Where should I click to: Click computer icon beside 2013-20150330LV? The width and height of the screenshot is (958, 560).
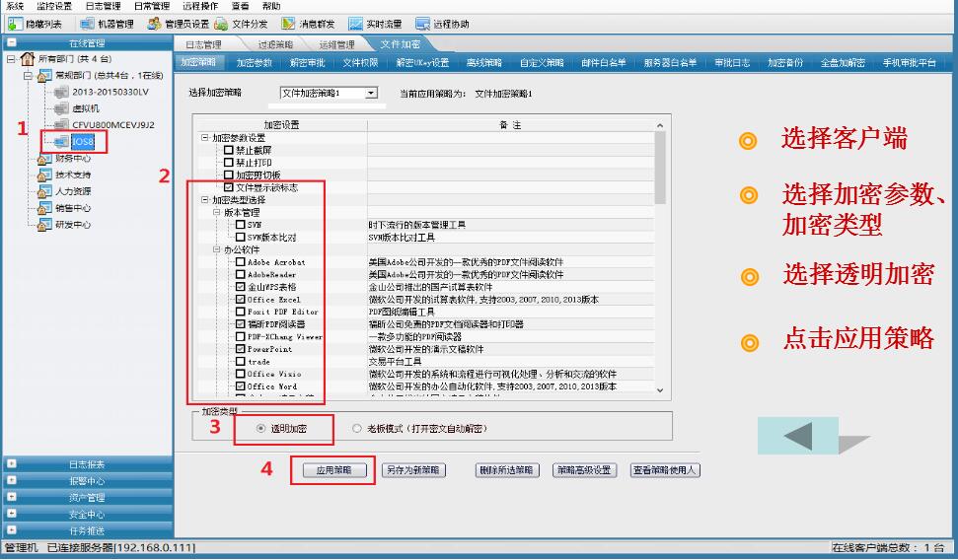[x=61, y=92]
